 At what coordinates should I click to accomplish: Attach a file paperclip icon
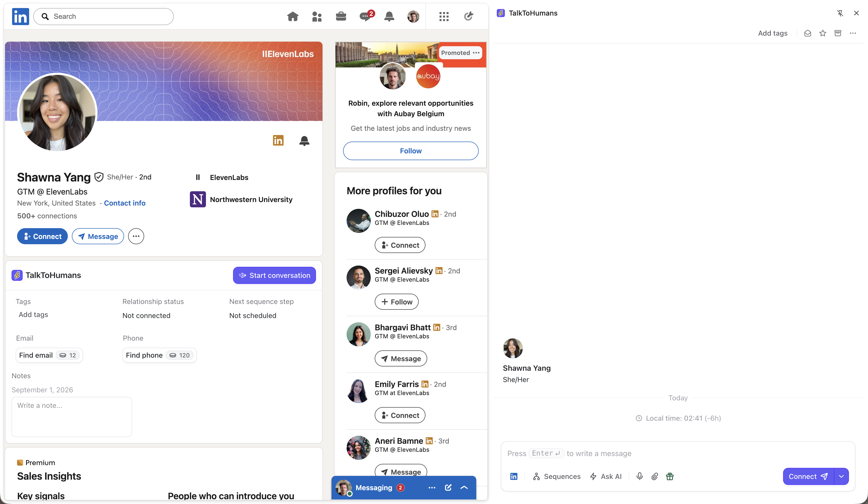coord(655,476)
